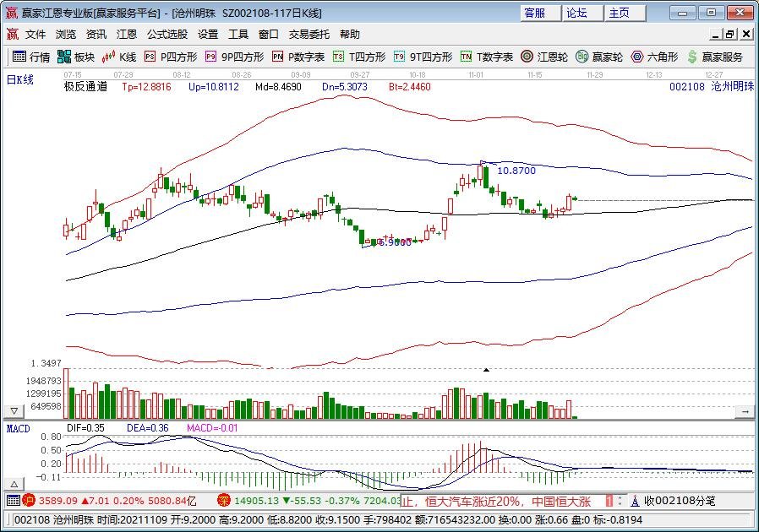Click the red number 1 news icon

609,501
